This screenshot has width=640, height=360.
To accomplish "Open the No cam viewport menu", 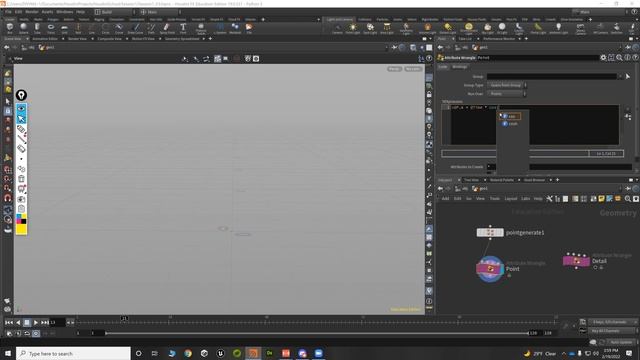I will pos(413,69).
